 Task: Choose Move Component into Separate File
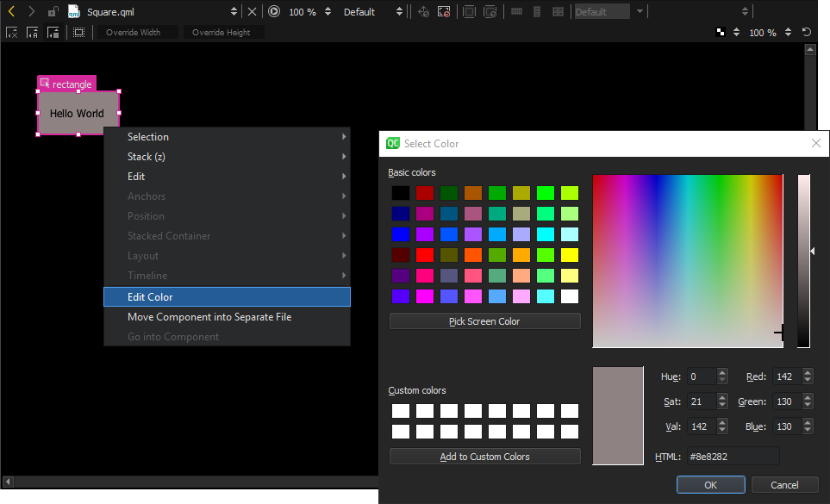(209, 316)
